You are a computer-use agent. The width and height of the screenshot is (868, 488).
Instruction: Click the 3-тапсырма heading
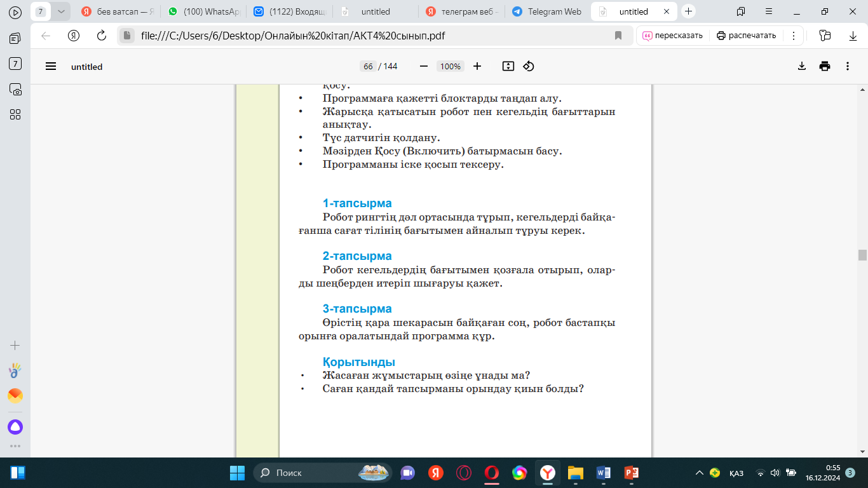click(x=357, y=309)
